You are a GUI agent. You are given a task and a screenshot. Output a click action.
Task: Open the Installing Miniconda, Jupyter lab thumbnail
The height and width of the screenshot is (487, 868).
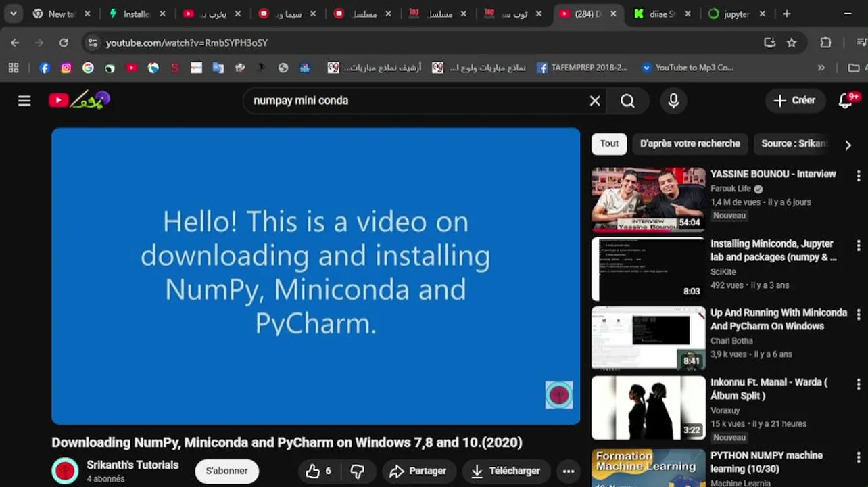(648, 269)
